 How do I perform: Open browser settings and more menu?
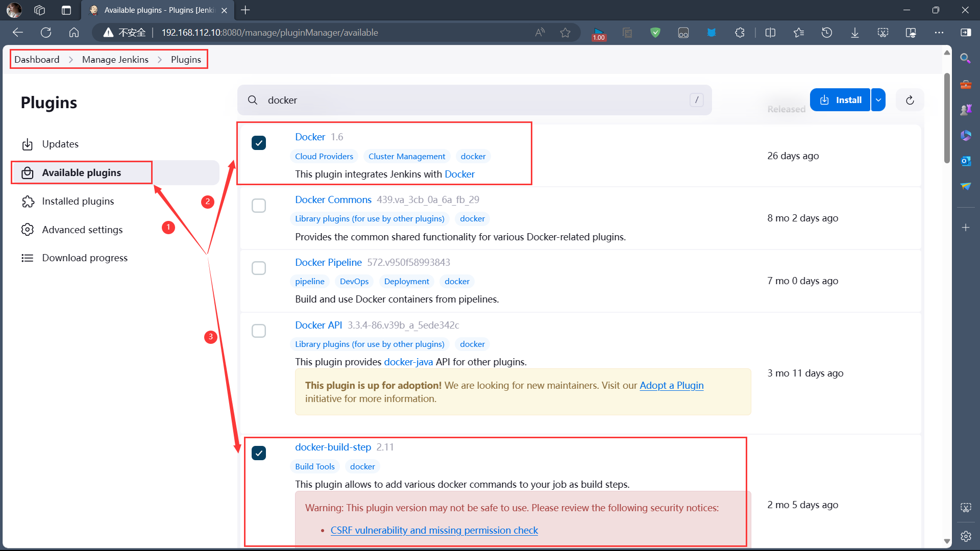939,33
